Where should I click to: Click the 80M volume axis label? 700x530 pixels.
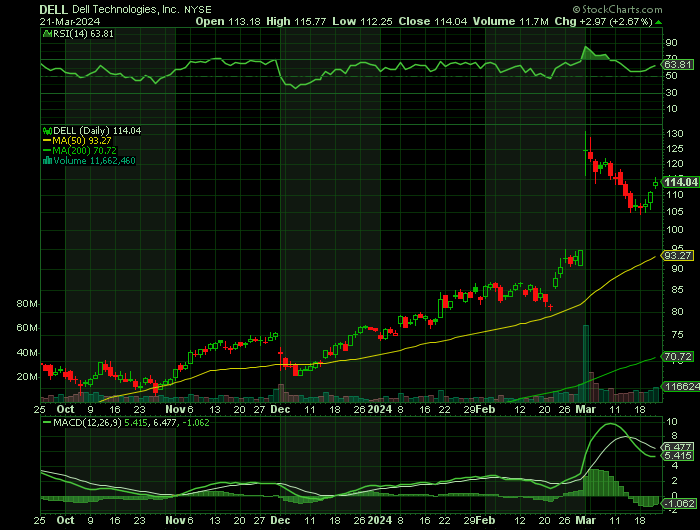(x=27, y=304)
